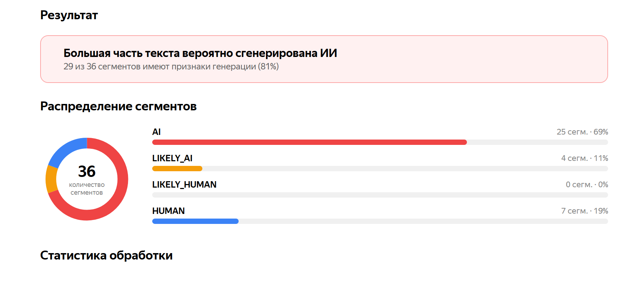This screenshot has height=283, width=644.
Task: Click the 'количество сегментов' label in chart
Action: click(87, 189)
